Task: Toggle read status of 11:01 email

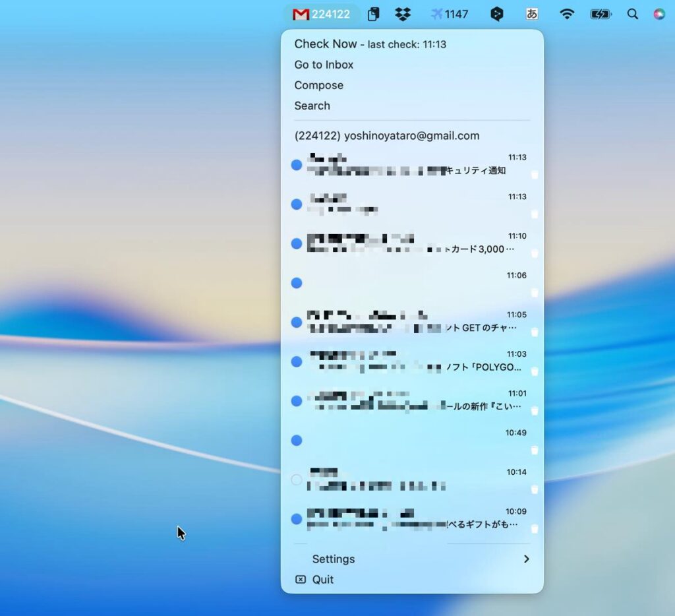Action: [297, 401]
